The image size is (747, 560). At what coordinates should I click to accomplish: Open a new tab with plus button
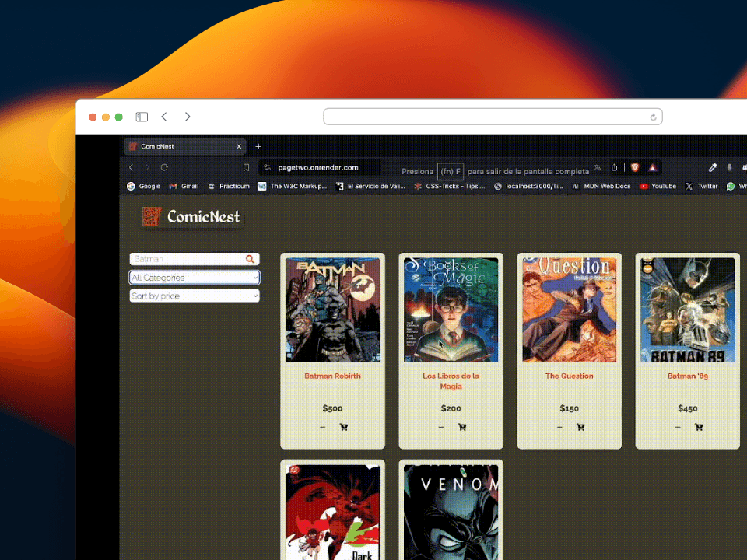click(x=258, y=146)
